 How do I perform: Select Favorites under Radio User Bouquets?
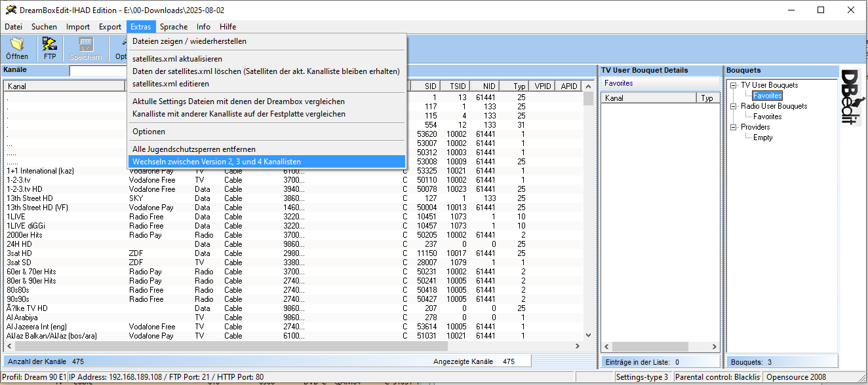click(768, 117)
